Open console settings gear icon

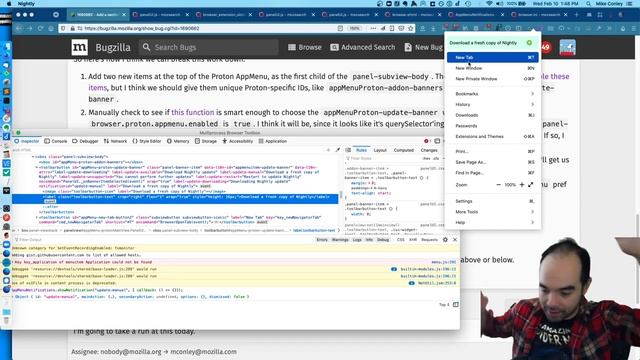click(x=445, y=240)
